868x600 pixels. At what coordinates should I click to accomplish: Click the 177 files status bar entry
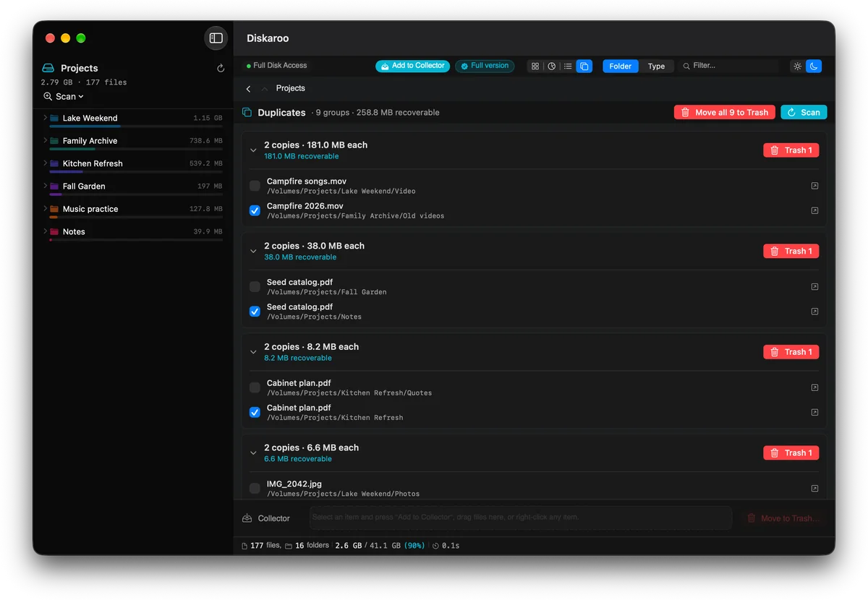click(261, 546)
